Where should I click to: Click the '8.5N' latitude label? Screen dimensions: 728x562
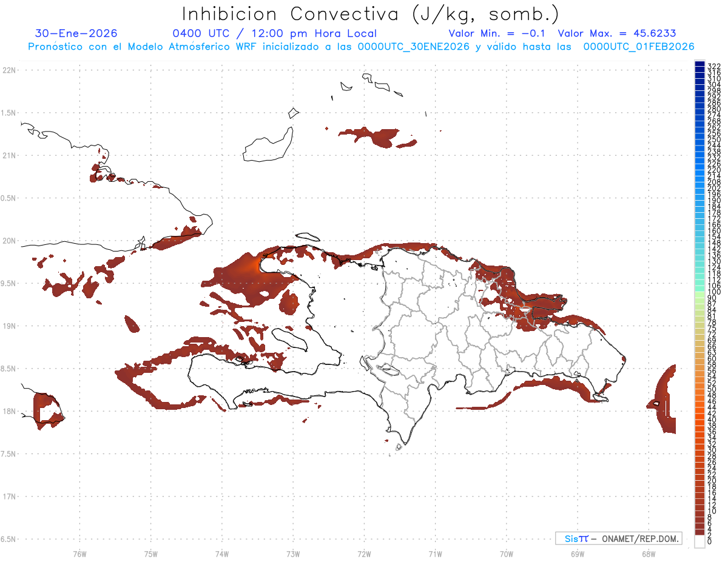click(9, 369)
